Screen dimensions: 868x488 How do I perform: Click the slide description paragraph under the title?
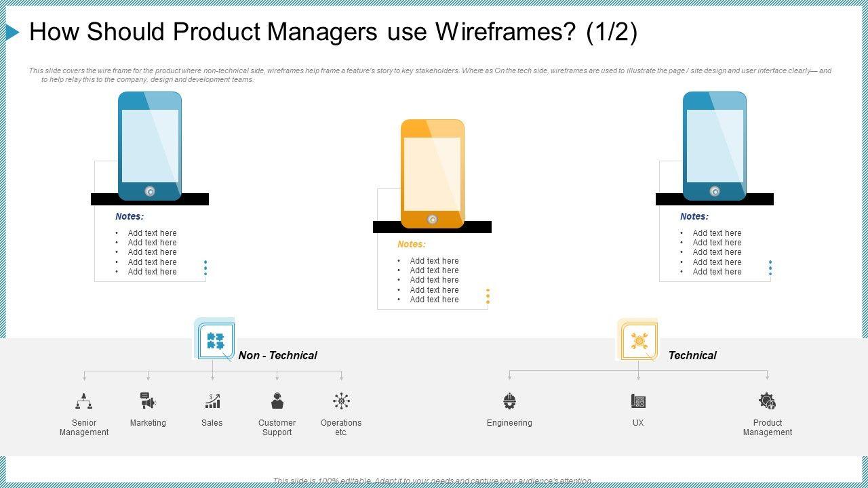click(430, 75)
